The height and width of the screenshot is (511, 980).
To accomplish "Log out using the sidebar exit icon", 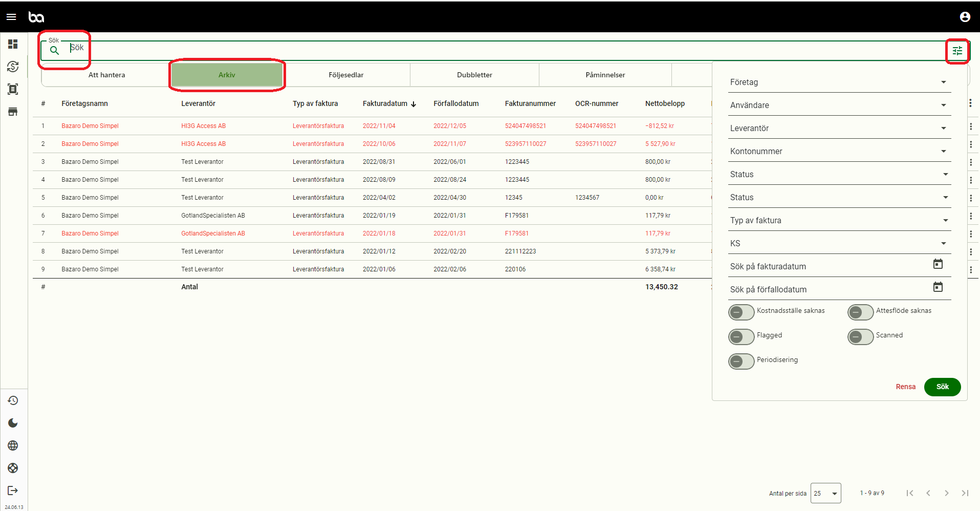I will 13,491.
